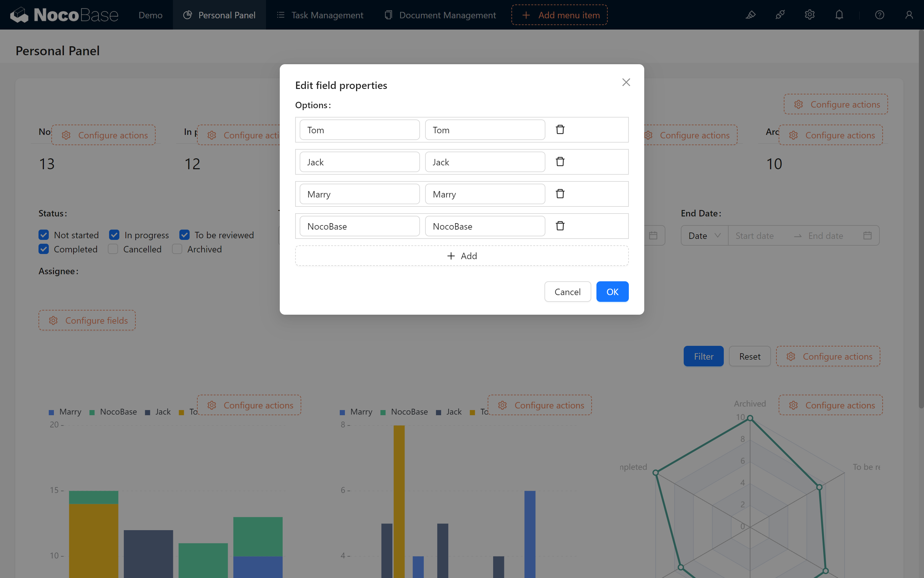Click the End Date start date field

[x=760, y=235]
